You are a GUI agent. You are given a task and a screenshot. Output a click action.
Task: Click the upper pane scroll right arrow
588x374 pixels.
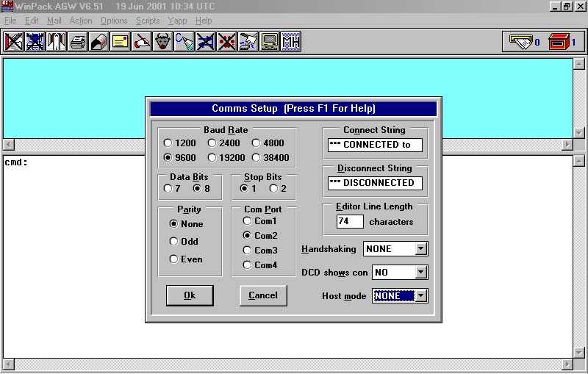click(x=567, y=144)
